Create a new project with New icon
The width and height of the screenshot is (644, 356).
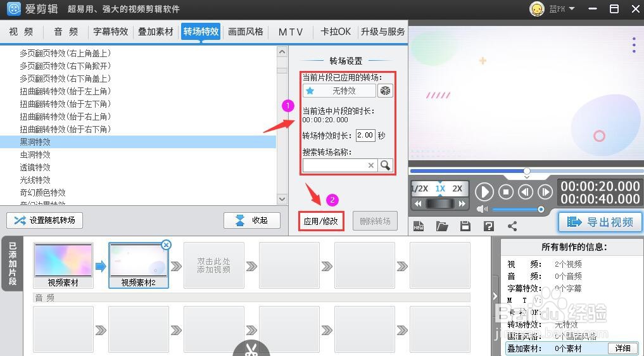[419, 226]
